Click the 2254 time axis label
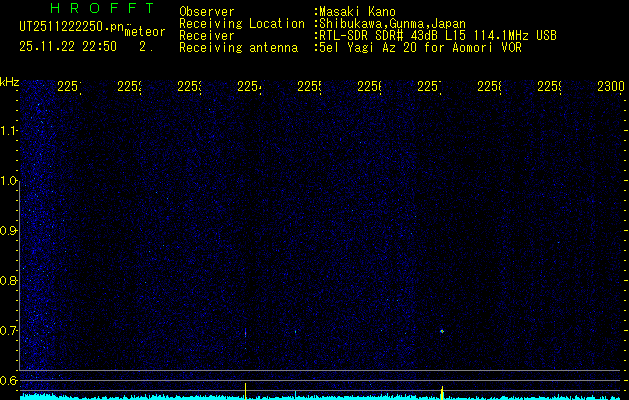629x400 pixels. click(249, 87)
